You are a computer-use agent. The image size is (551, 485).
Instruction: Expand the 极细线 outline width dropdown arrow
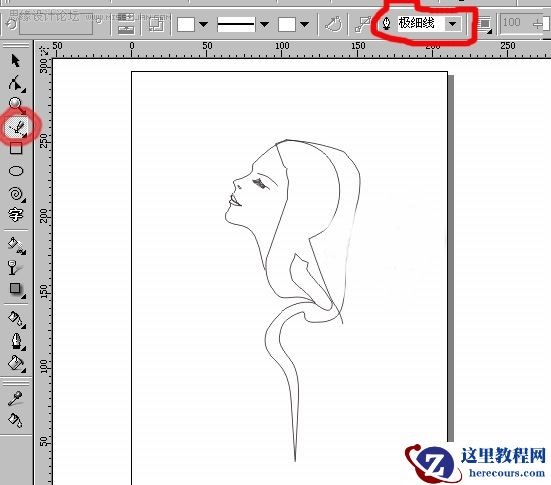[453, 24]
